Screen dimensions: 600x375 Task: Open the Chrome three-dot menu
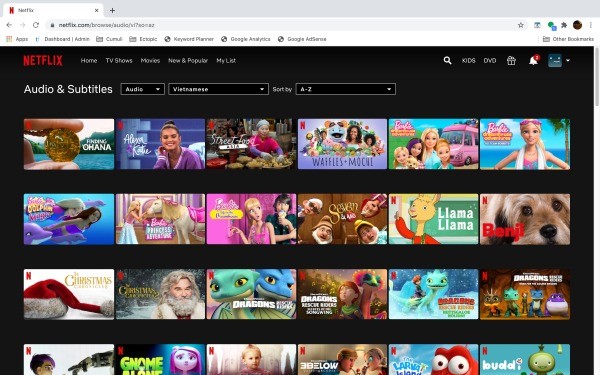pyautogui.click(x=591, y=25)
